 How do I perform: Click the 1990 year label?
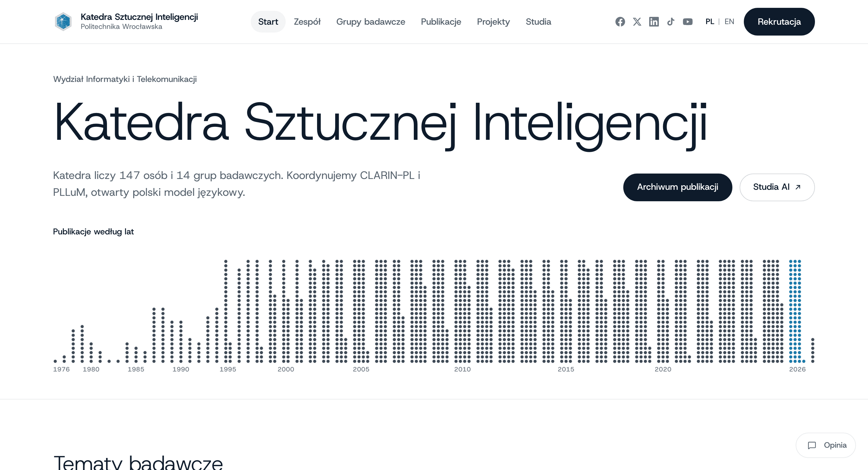click(181, 369)
